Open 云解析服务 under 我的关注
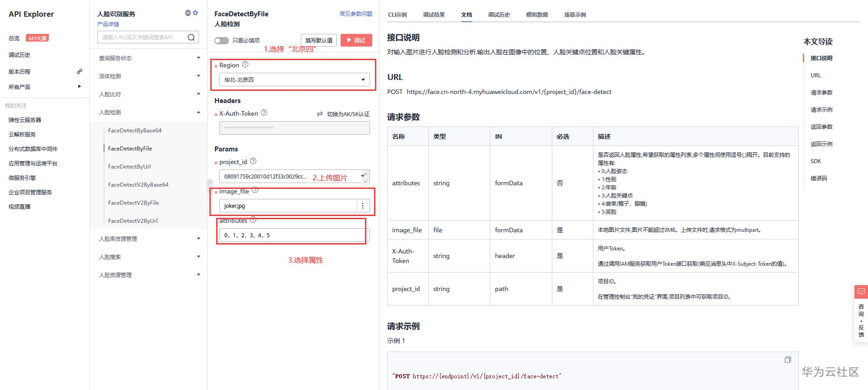Image resolution: width=868 pixels, height=390 pixels. tap(22, 134)
